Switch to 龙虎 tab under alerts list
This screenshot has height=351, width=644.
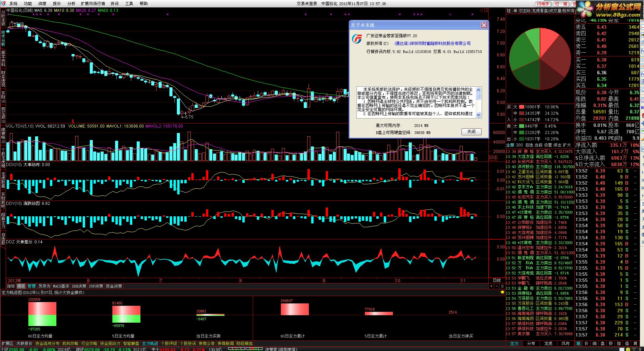548,344
